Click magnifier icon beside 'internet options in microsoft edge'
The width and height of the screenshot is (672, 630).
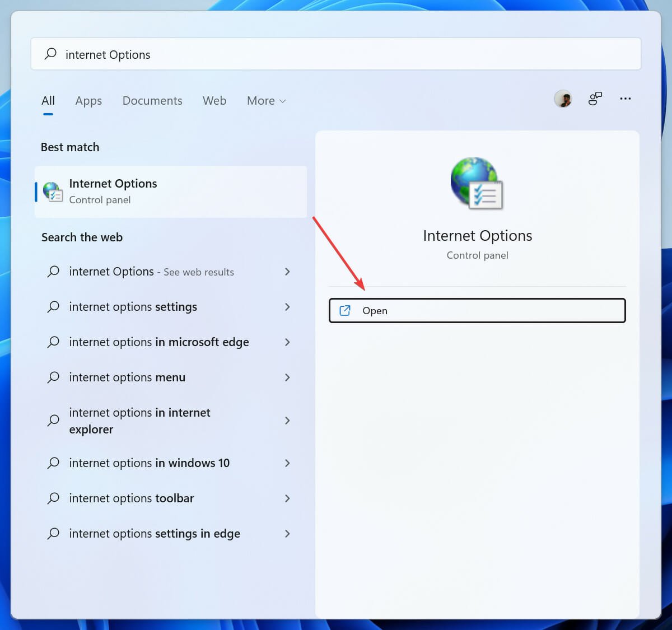53,342
